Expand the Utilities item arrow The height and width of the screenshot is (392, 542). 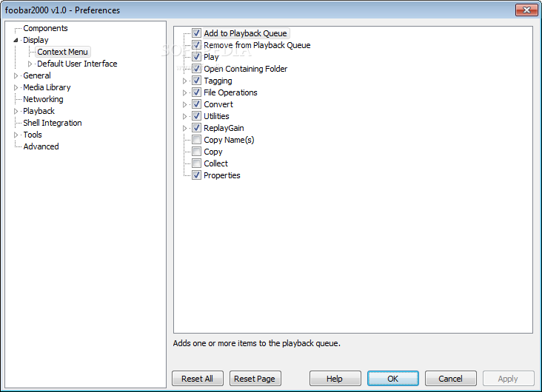coord(184,116)
